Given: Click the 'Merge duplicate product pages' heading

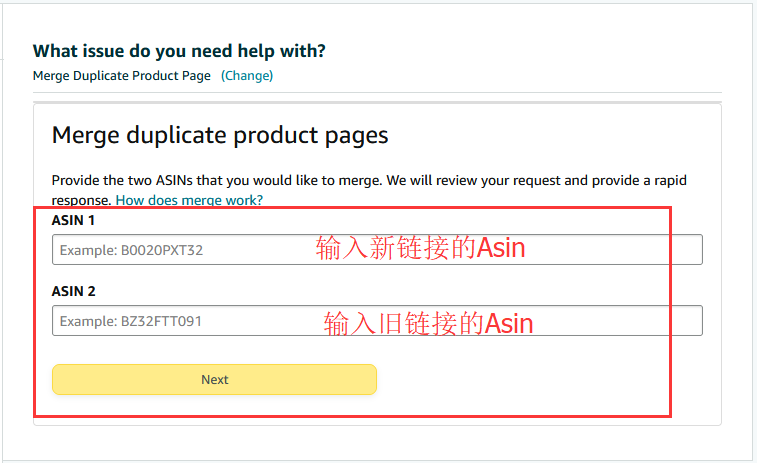Looking at the screenshot, I should [x=220, y=135].
